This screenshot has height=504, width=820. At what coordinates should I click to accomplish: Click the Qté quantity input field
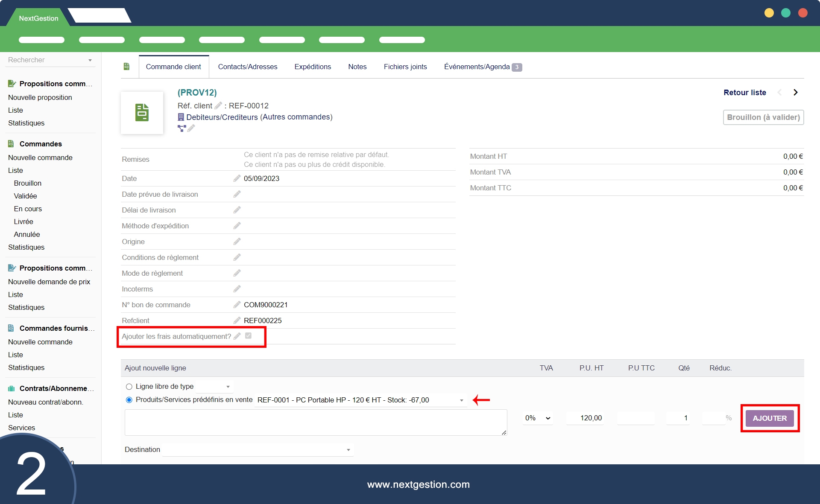click(678, 418)
